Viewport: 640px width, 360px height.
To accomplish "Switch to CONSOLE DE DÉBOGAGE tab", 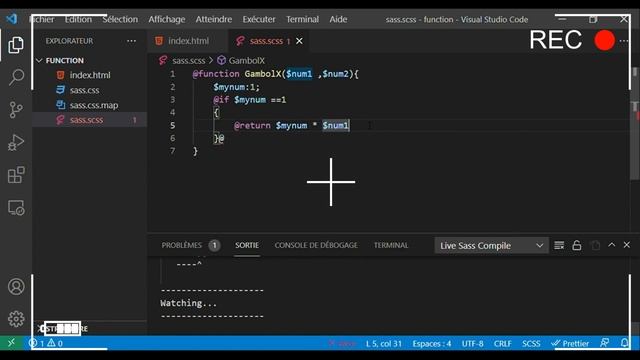I will (x=316, y=245).
